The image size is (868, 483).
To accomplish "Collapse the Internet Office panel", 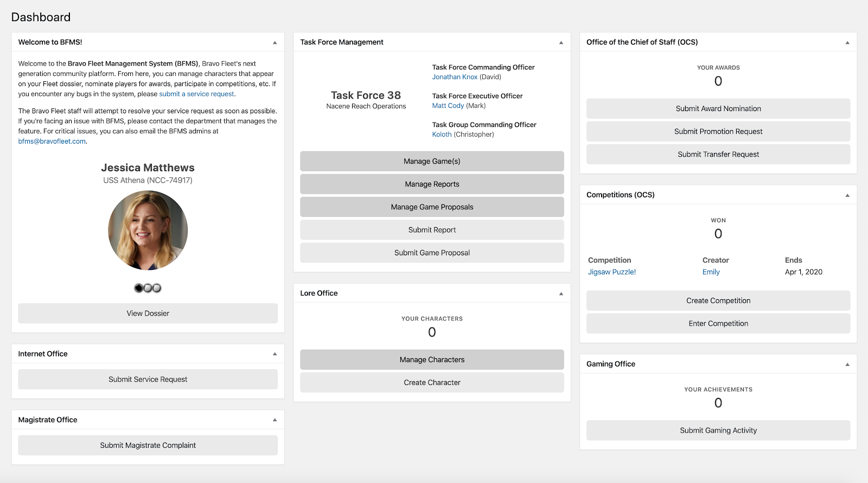I will point(275,354).
